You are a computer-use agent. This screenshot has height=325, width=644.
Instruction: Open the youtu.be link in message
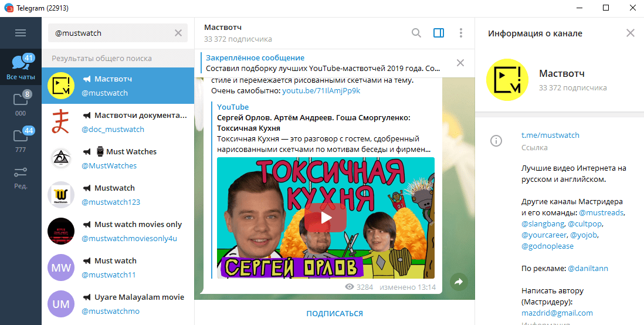tap(321, 91)
